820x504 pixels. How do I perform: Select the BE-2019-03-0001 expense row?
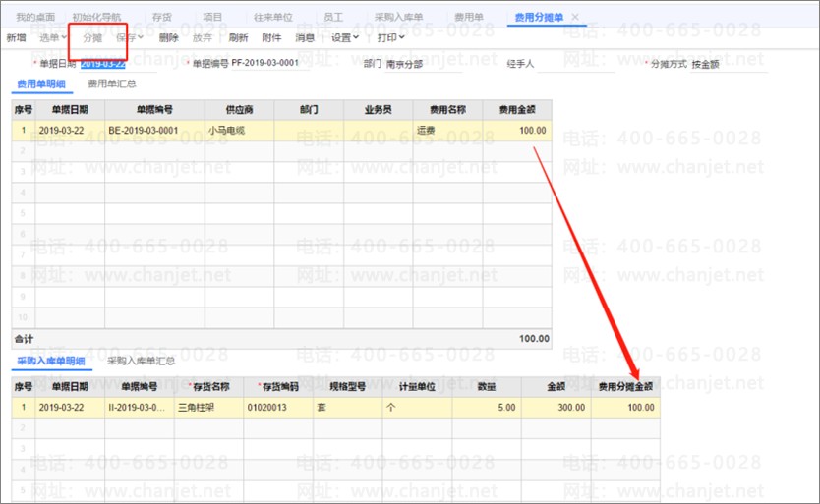(x=143, y=130)
